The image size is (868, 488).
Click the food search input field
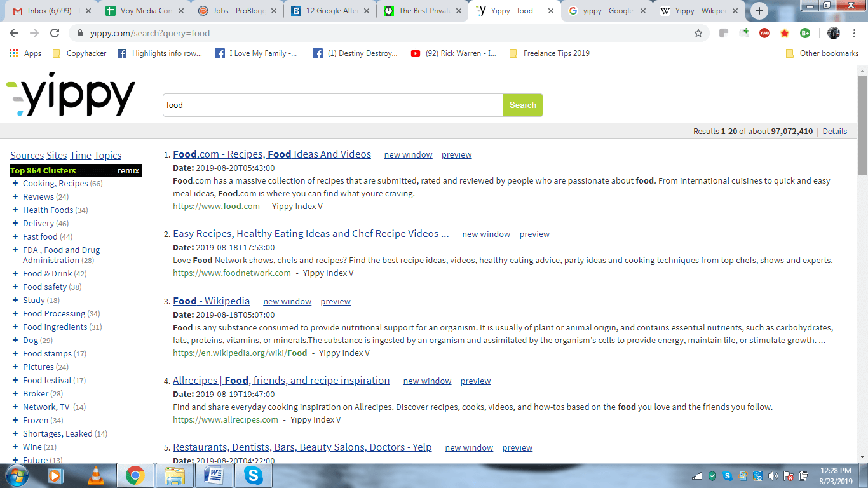click(x=332, y=105)
